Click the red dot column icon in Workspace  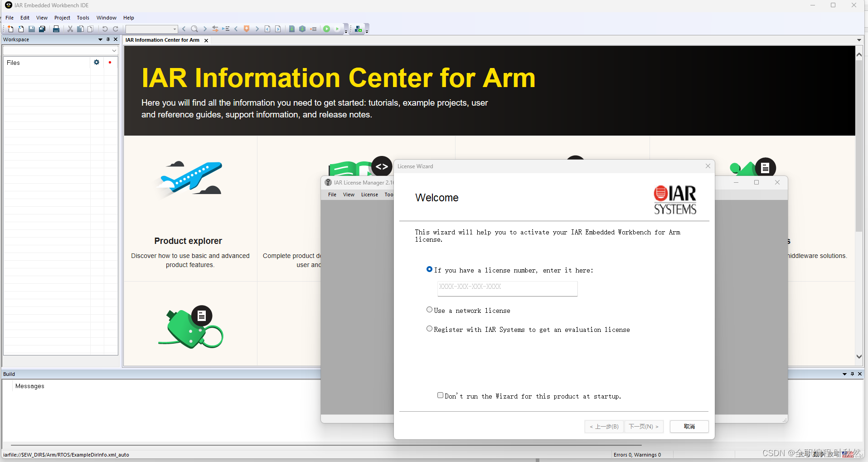pos(110,63)
